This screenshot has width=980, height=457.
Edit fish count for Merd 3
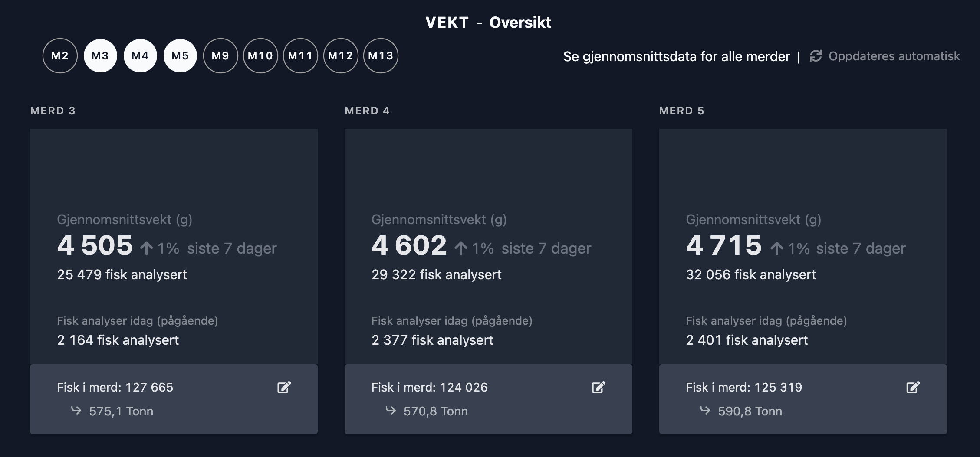click(284, 387)
